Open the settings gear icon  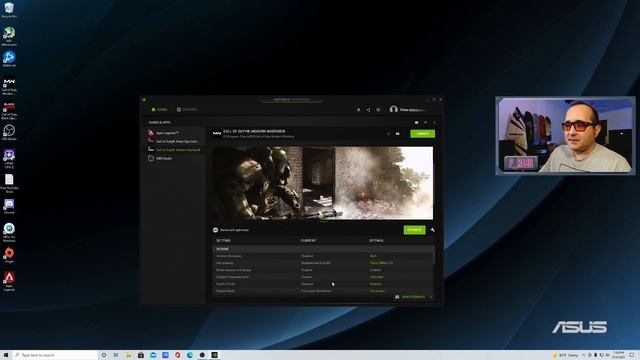coord(378,109)
